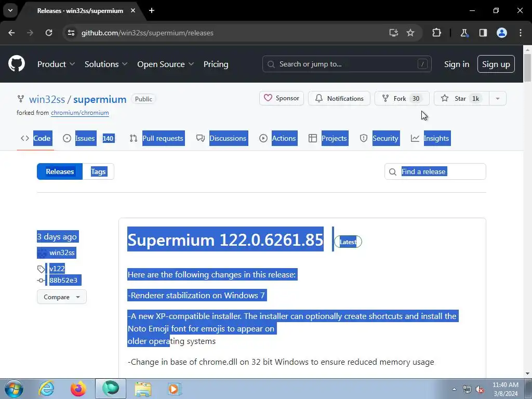Show hidden tray icons arrow
The height and width of the screenshot is (399, 532).
point(454,389)
